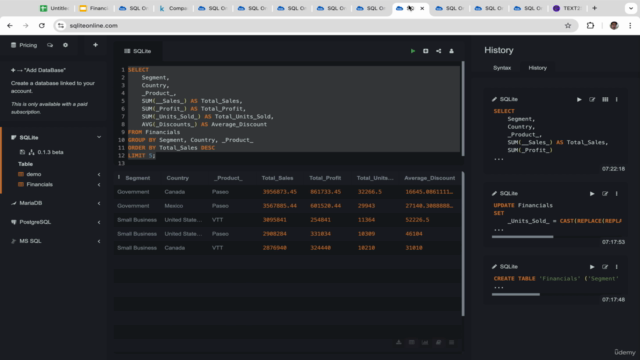This screenshot has width=640, height=360.
Task: Go back in browser history
Action: [10, 25]
